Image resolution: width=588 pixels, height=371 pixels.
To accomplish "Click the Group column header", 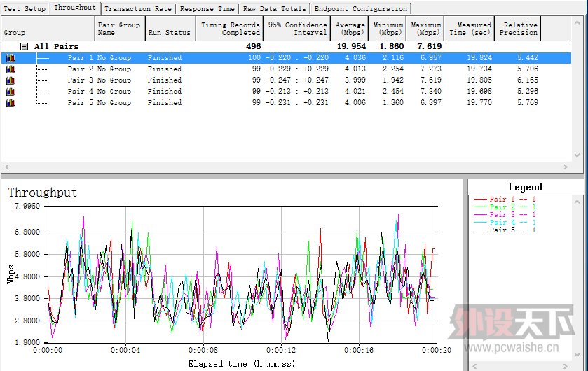I will 48,29.
